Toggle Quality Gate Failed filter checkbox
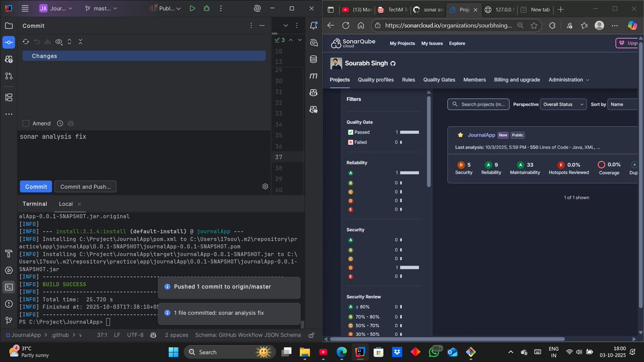Viewport: 644px width, 362px height. point(350,142)
